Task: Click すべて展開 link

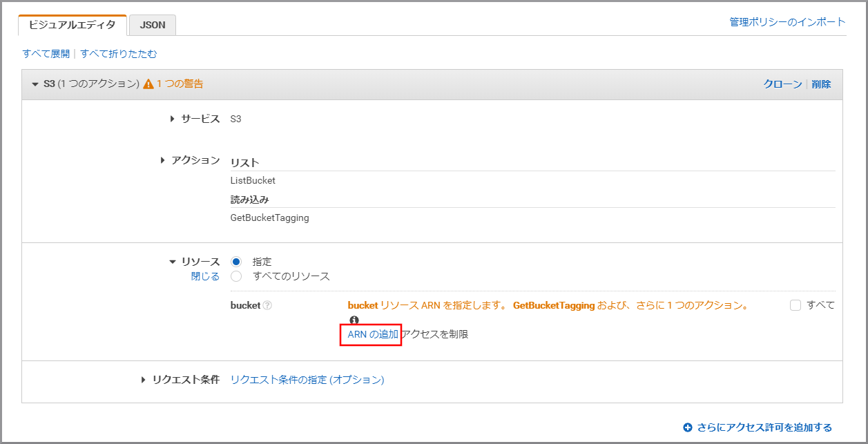Action: click(46, 53)
